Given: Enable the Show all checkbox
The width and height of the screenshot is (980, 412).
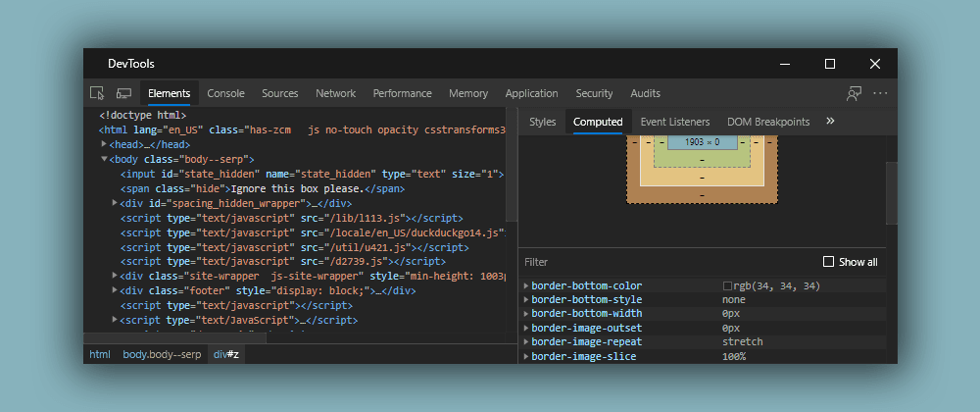Looking at the screenshot, I should (x=829, y=262).
